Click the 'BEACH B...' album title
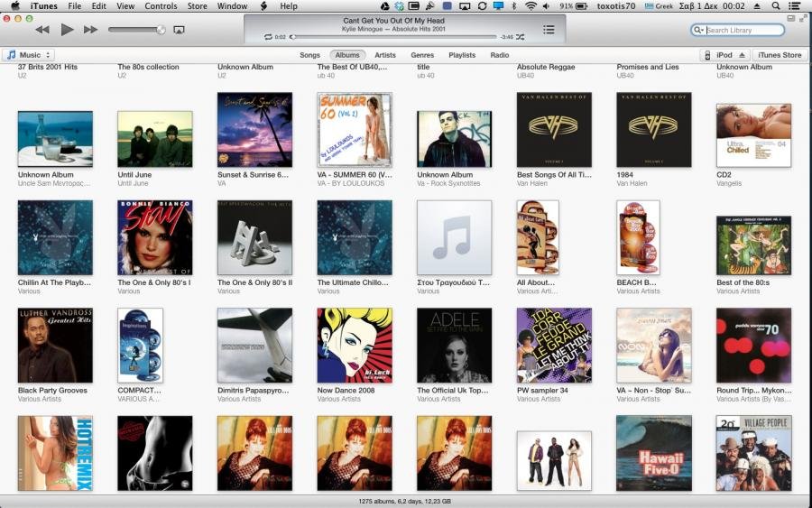The width and height of the screenshot is (812, 508). (x=636, y=282)
